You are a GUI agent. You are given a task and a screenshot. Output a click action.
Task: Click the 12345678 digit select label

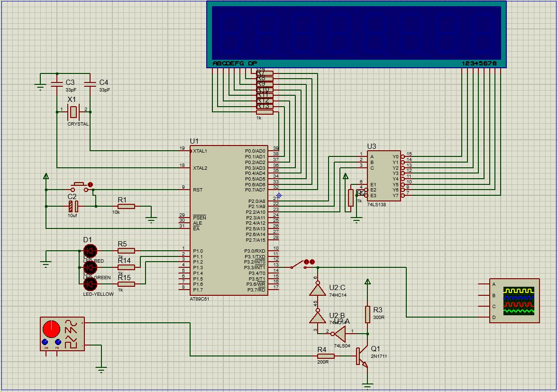tap(479, 64)
